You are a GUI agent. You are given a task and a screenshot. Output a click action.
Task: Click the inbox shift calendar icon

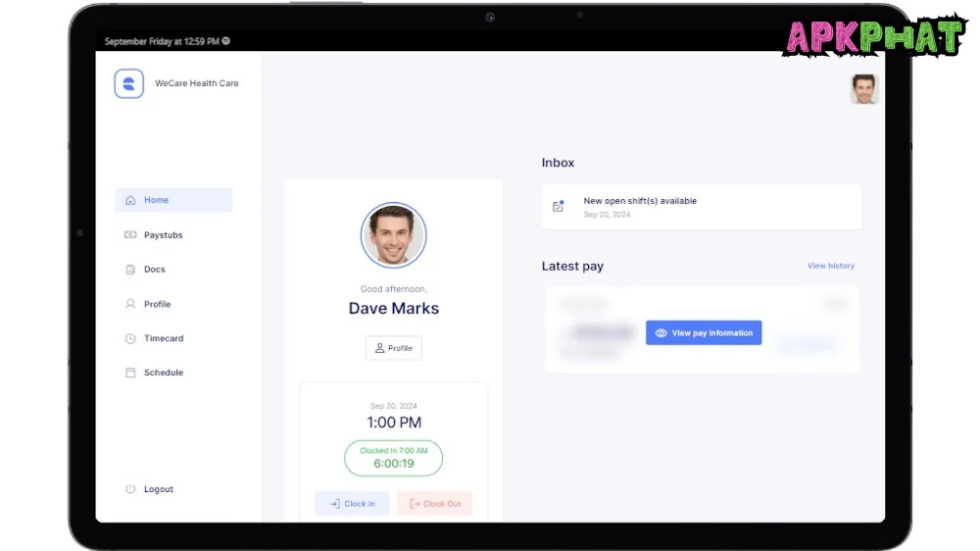click(559, 206)
